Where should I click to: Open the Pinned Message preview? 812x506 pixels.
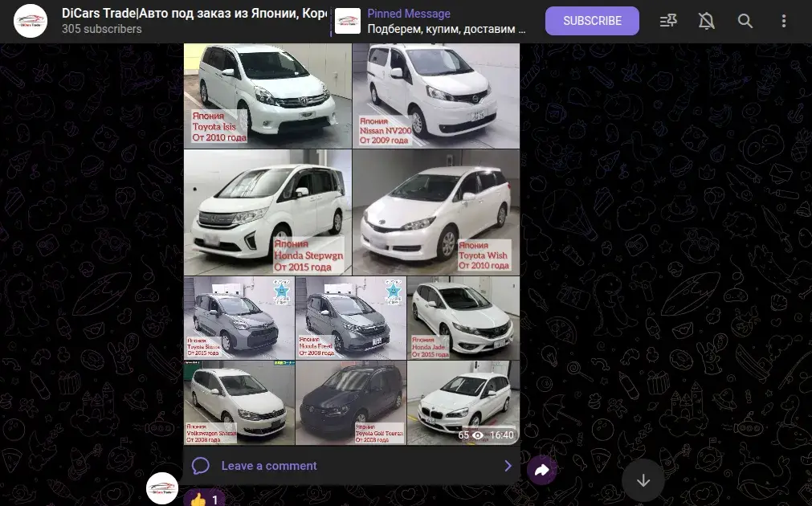coord(430,21)
